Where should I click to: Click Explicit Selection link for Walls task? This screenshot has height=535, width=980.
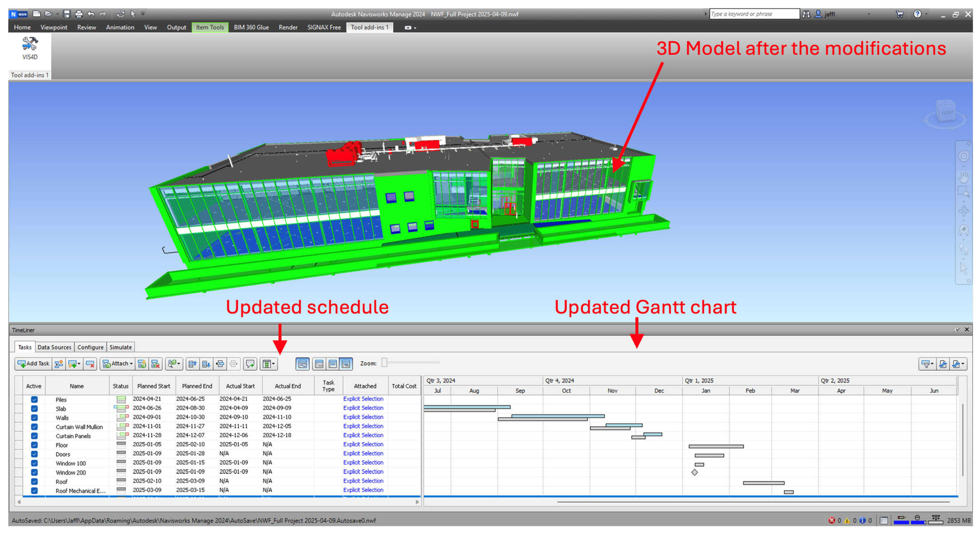click(363, 417)
